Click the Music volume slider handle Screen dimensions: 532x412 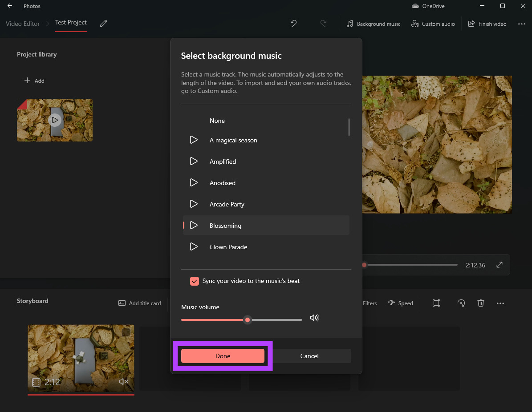pos(248,320)
